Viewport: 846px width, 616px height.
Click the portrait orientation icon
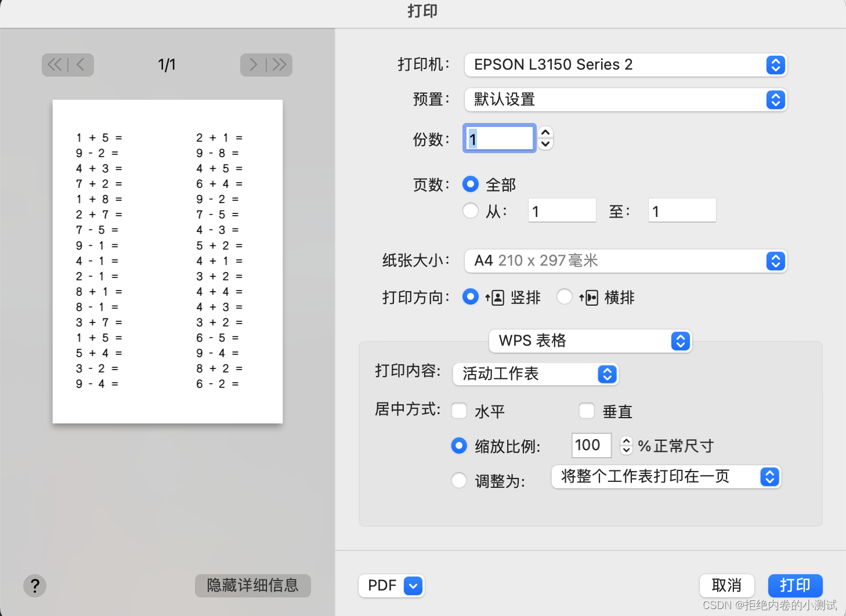click(x=495, y=298)
